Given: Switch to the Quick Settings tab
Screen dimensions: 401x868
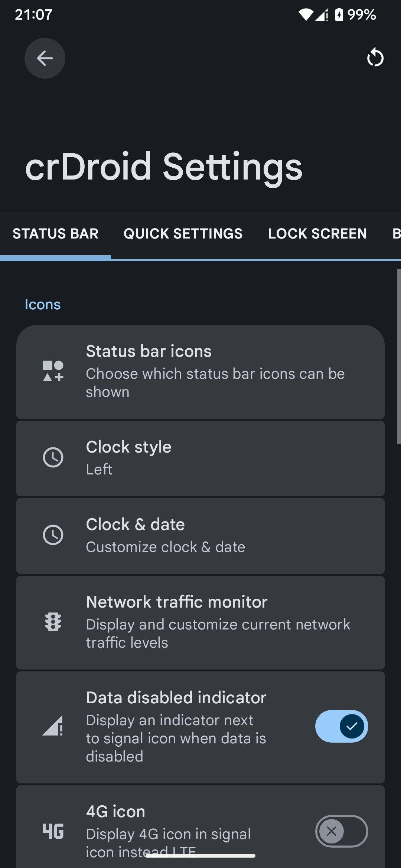Looking at the screenshot, I should (183, 234).
